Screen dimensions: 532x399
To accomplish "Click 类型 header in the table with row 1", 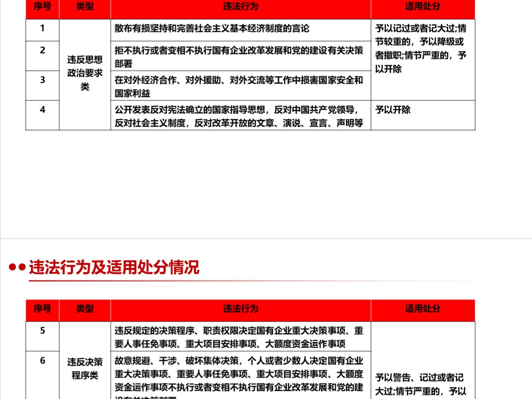I will click(85, 9).
